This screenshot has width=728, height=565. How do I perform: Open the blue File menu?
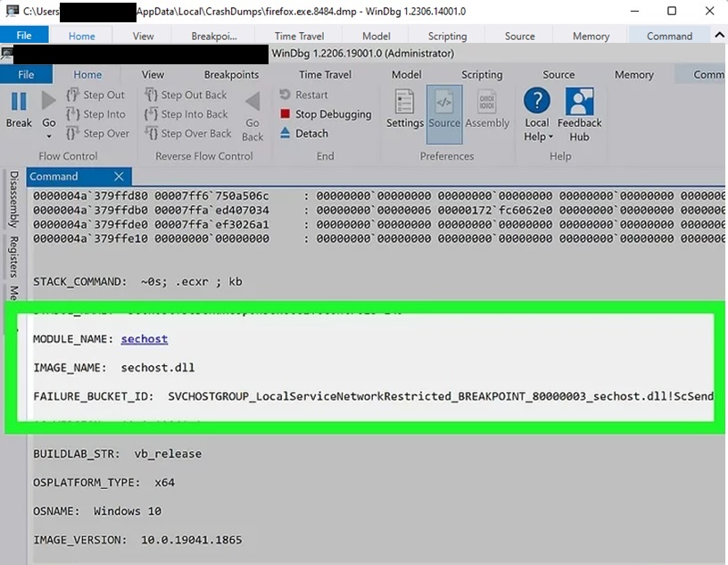27,75
